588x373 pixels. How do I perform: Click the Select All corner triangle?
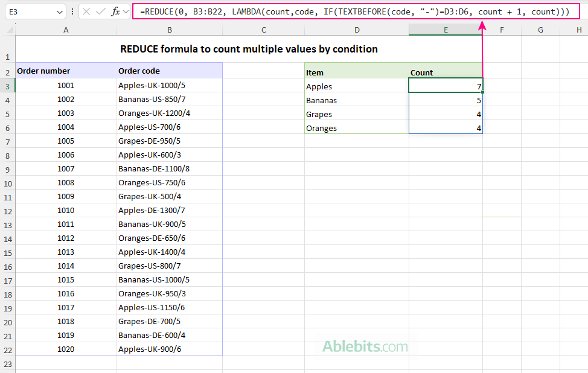[x=9, y=30]
